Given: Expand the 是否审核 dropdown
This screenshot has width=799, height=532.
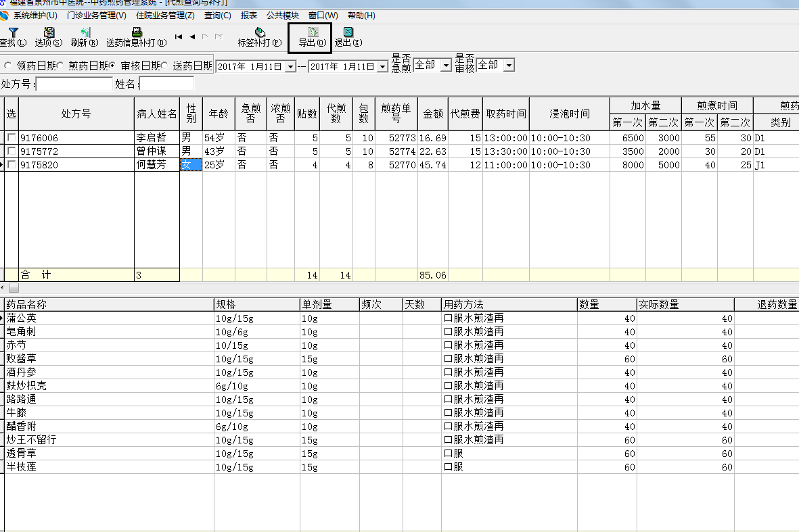Looking at the screenshot, I should coord(509,66).
